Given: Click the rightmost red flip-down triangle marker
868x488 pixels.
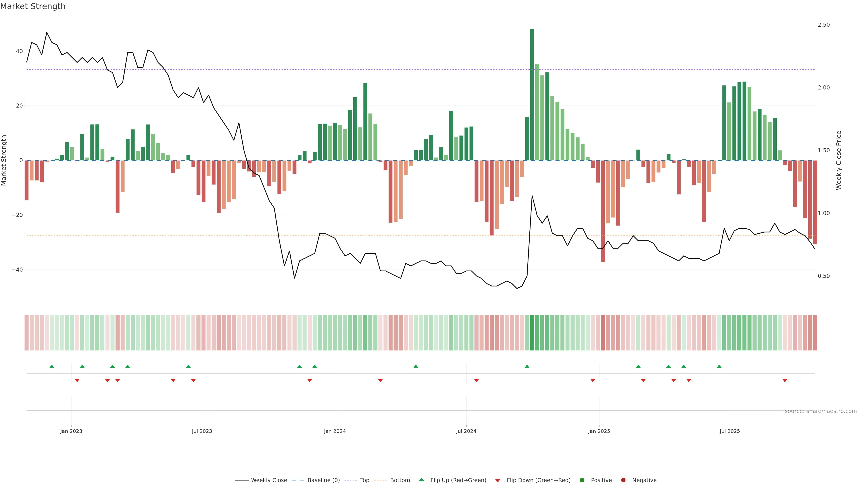Looking at the screenshot, I should [785, 380].
